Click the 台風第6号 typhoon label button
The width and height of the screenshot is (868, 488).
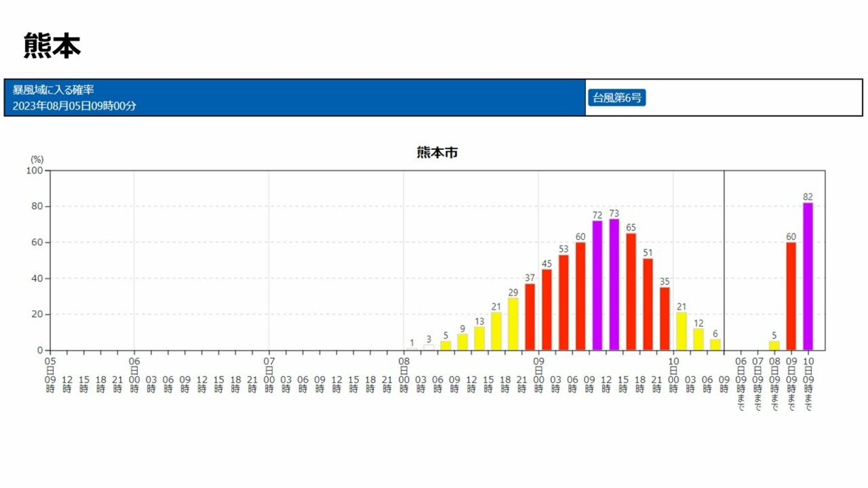point(617,98)
